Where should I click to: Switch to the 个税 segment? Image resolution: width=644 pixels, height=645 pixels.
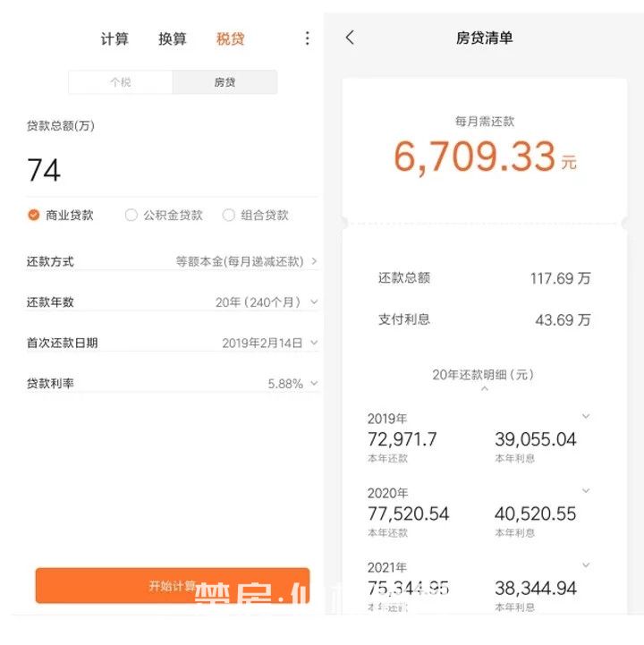(x=121, y=82)
